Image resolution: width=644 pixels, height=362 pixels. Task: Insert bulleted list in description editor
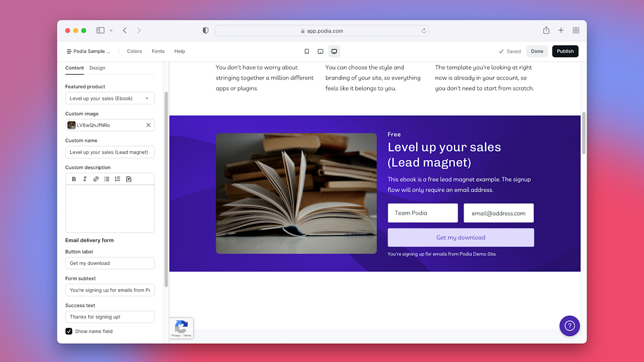[x=106, y=179]
